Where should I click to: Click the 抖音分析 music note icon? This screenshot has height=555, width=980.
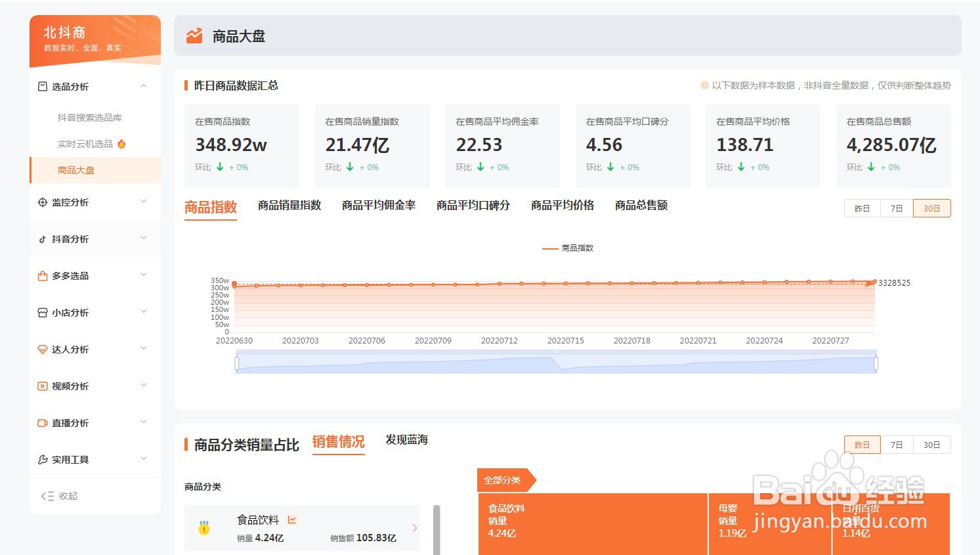coord(43,239)
